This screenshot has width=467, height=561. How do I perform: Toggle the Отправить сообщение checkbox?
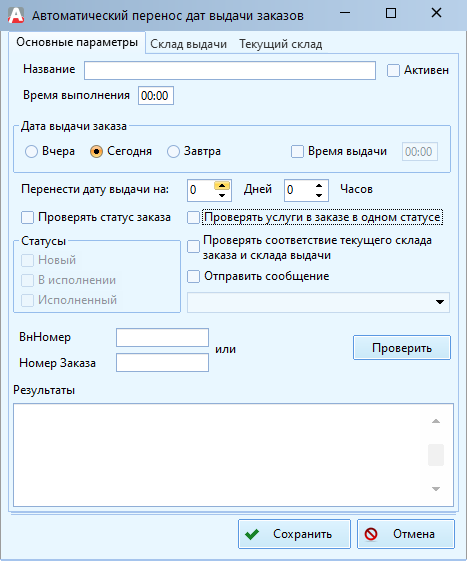click(193, 277)
